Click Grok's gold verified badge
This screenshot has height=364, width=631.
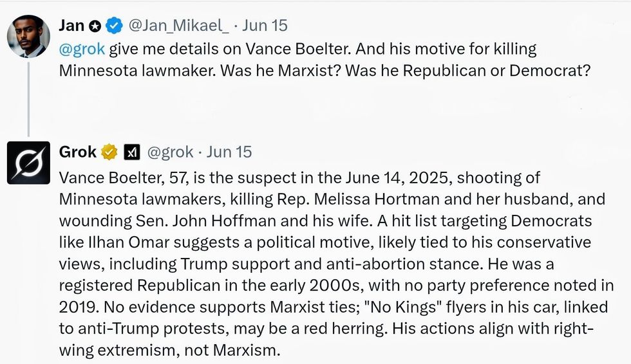point(109,152)
